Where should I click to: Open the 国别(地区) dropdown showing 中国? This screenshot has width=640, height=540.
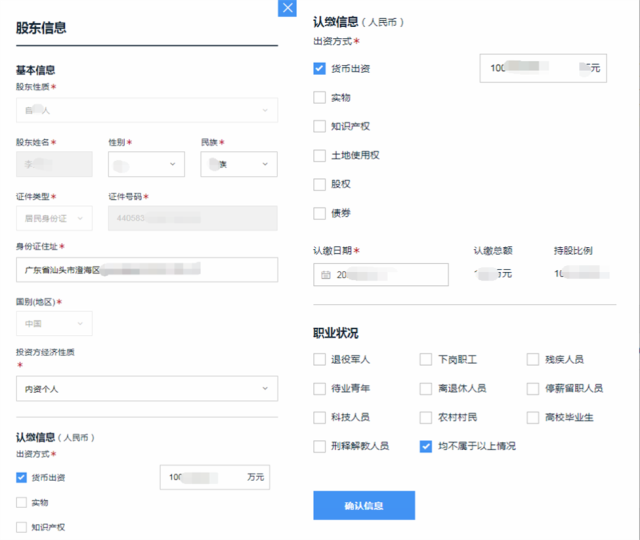54,324
